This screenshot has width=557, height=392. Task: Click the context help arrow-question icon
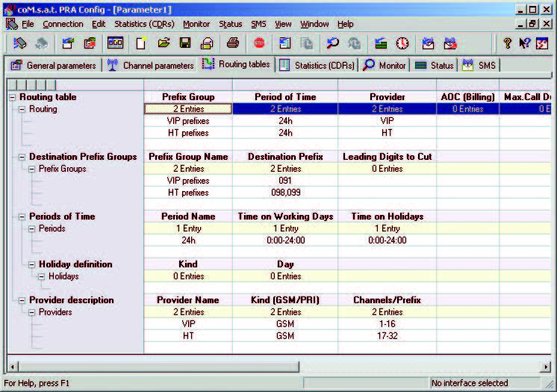coord(524,43)
